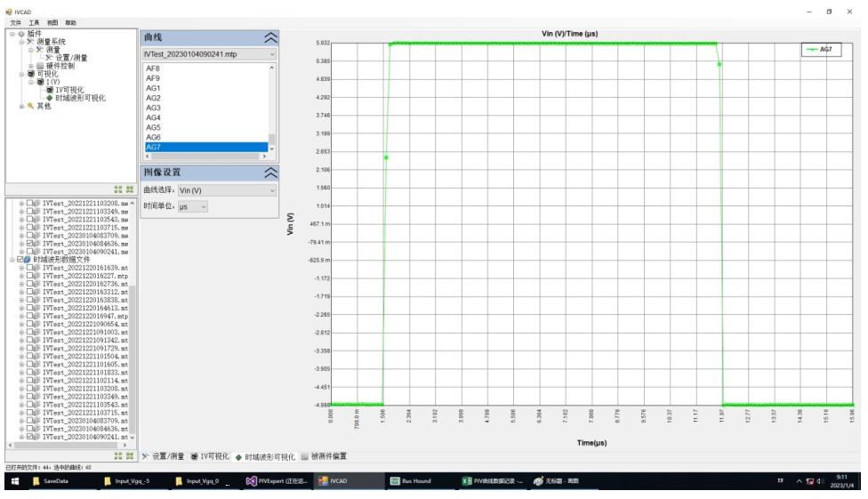Viewport: 868px width, 499px height.
Task: Collapse the 图像设置 panel with chevron
Action: tap(270, 173)
